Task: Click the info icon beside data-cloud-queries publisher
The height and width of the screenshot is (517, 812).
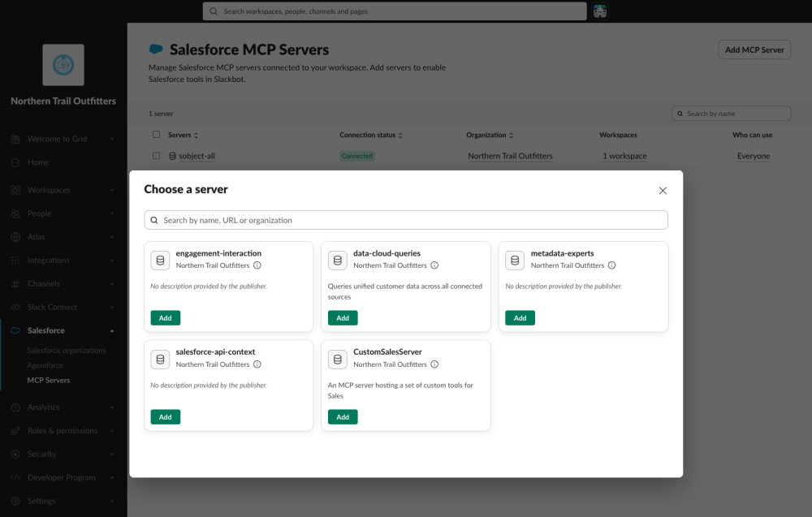Action: pos(434,265)
